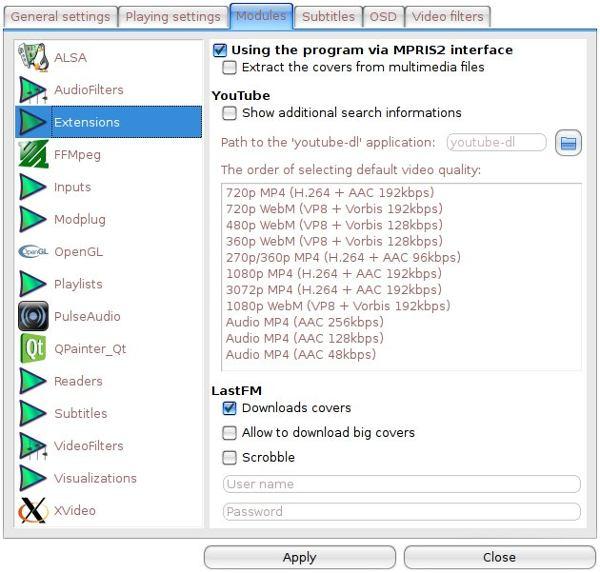Enable Extract the covers from multimedia files
The image size is (600, 573).
230,67
